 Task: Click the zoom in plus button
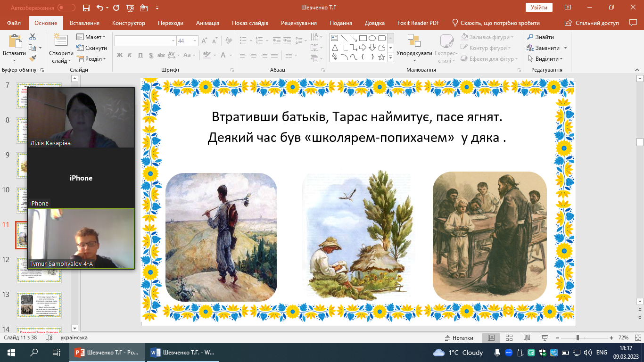coord(611,338)
